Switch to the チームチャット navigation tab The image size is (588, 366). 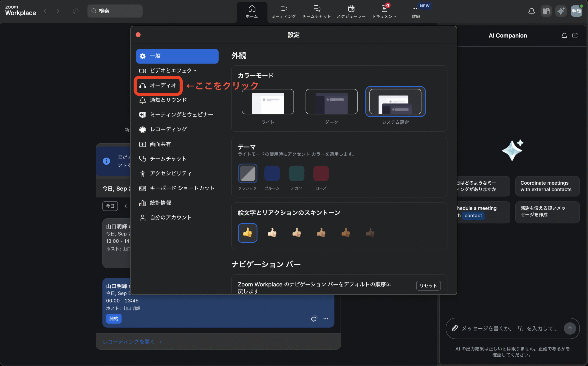[x=317, y=12]
